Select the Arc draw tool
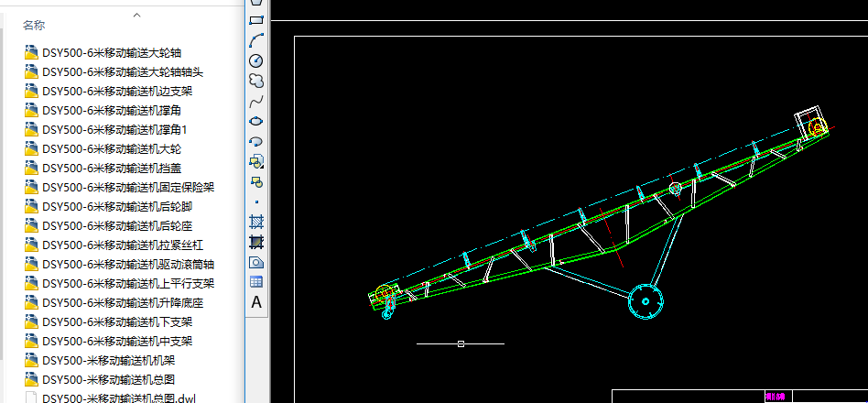The image size is (868, 403). (256, 39)
